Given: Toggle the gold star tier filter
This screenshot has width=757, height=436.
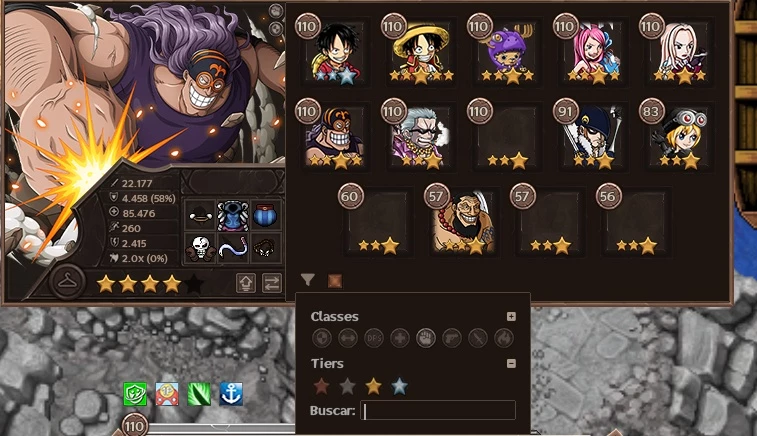Looking at the screenshot, I should tap(373, 386).
